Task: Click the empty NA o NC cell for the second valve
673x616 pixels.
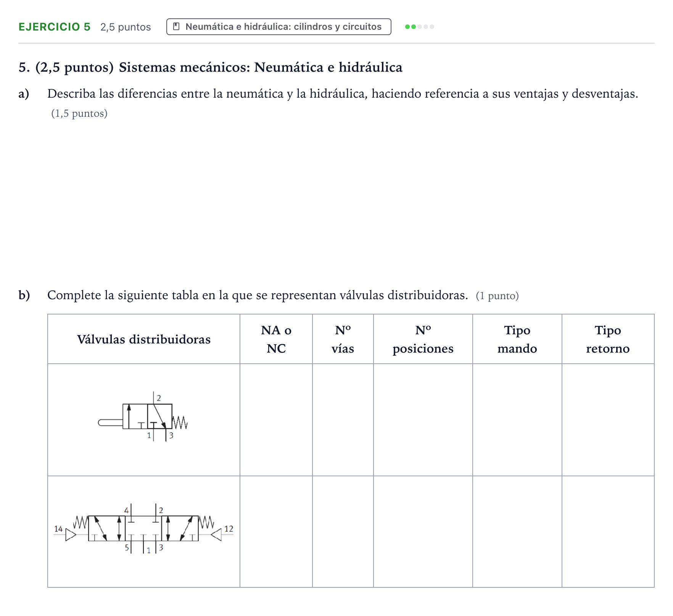Action: (276, 532)
